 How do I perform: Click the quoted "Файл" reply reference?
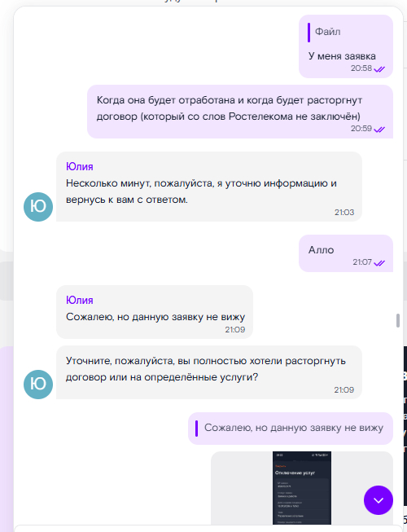click(x=324, y=33)
